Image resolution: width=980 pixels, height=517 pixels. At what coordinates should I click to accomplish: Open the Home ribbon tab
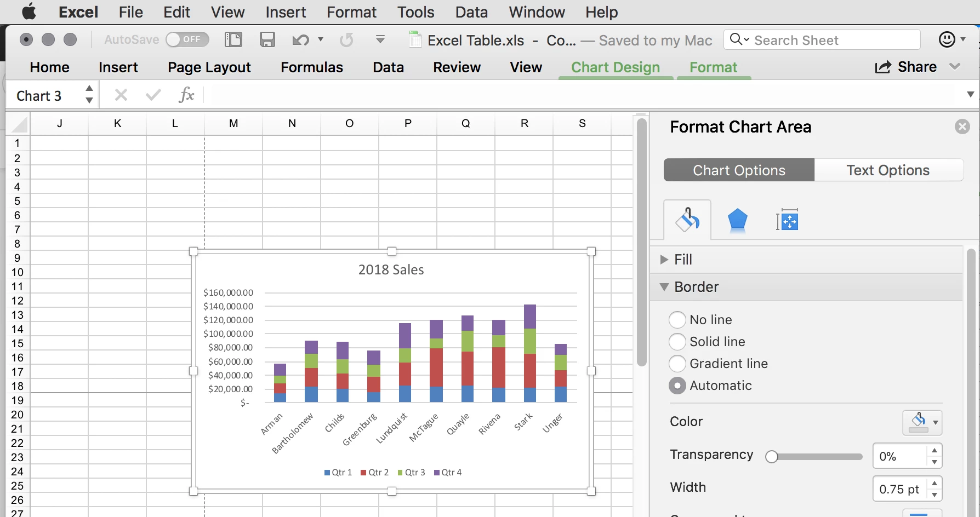tap(49, 67)
